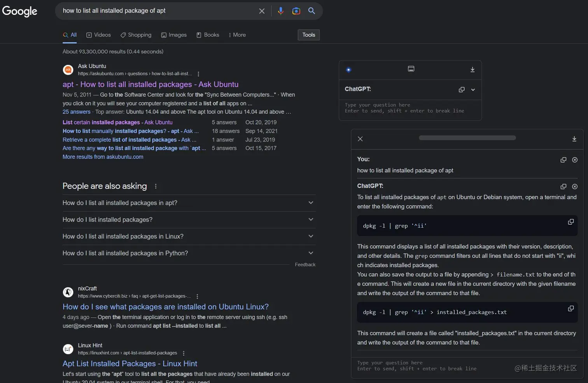
Task: Expand 'installed packages in Linux?' question
Action: coord(189,236)
